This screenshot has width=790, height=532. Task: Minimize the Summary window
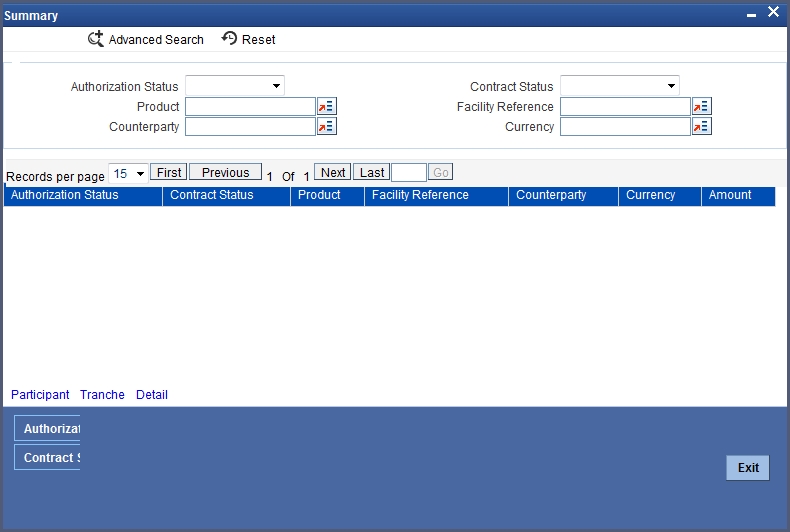click(751, 14)
